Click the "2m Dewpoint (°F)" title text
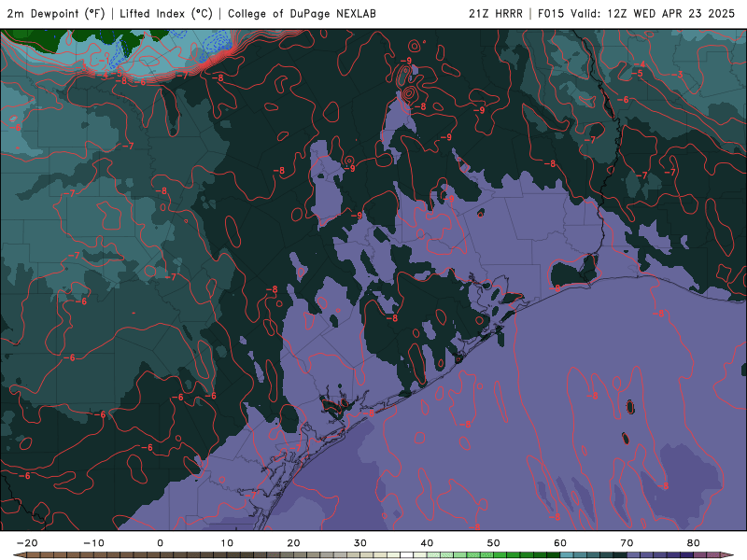The height and width of the screenshot is (560, 747). (56, 14)
